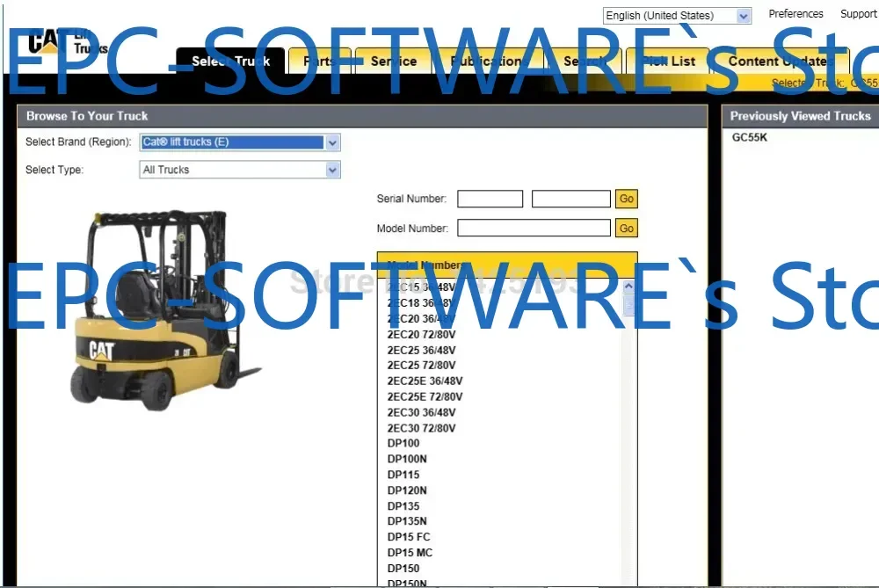
Task: Select model 2EC30 72/80V
Action: pyautogui.click(x=421, y=428)
